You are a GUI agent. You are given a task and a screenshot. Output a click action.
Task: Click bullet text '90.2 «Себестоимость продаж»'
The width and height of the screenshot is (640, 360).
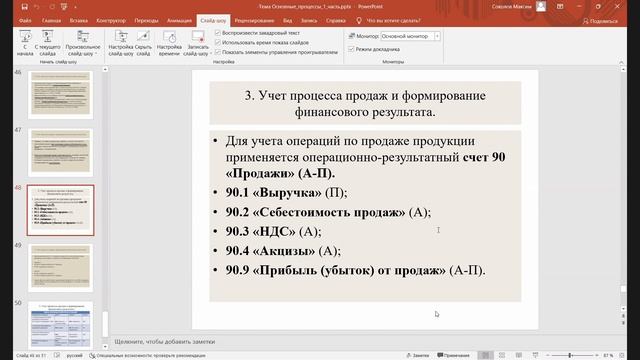point(315,212)
